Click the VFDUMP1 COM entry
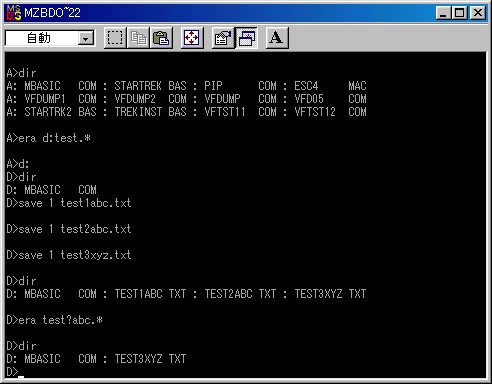This screenshot has height=384, width=492. [60, 99]
